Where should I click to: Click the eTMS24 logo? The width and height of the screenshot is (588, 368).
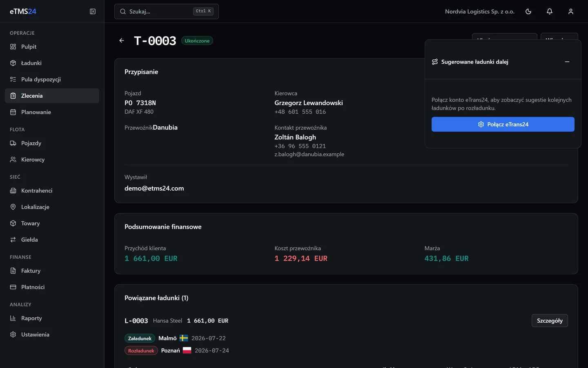coord(23,11)
